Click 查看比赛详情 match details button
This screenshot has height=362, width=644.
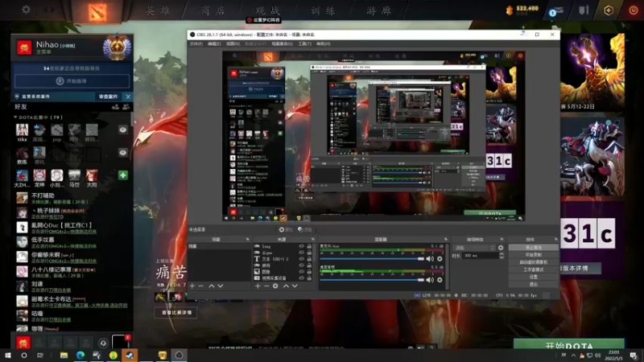[176, 313]
